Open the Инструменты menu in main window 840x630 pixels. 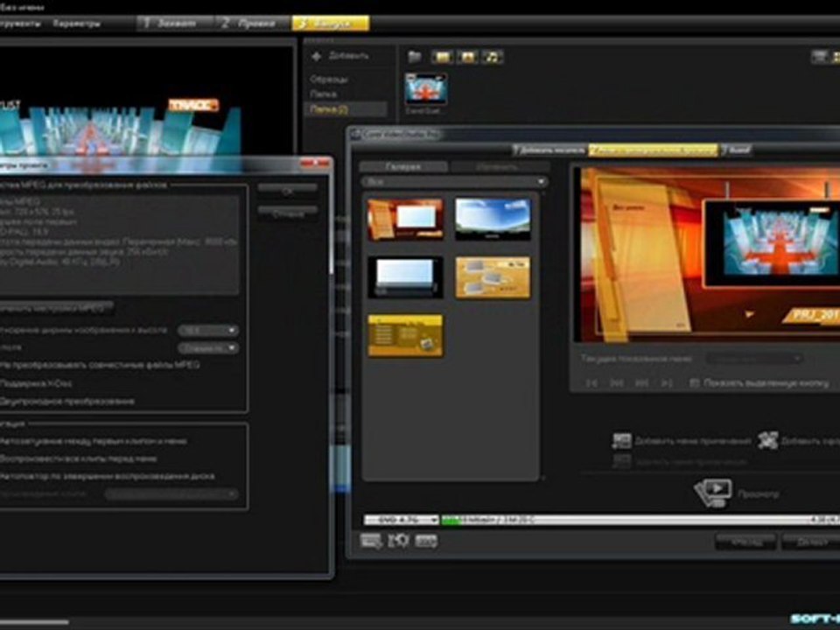[x=20, y=24]
